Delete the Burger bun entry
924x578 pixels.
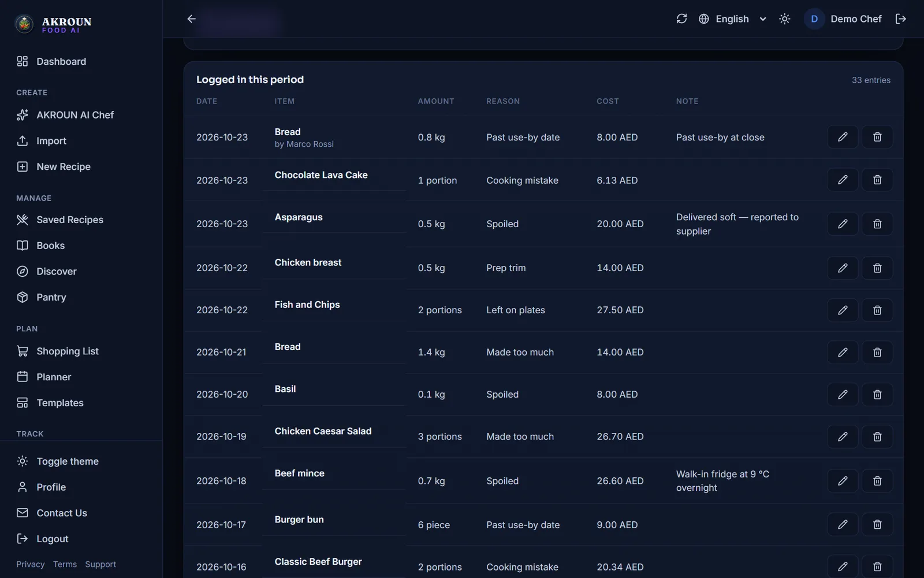pos(877,524)
